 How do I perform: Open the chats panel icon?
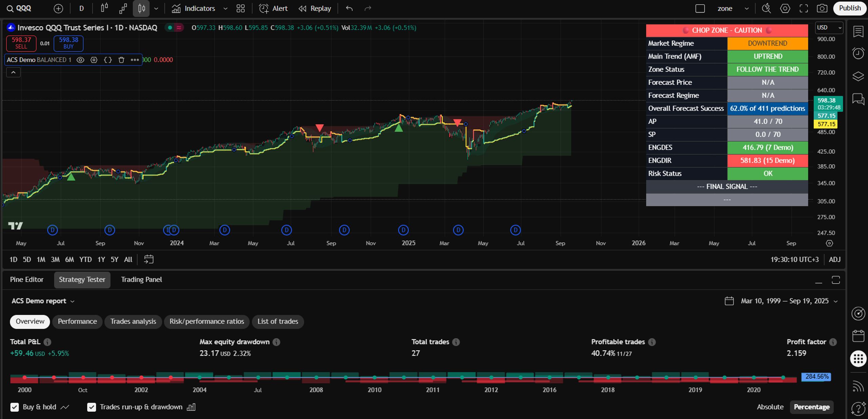858,99
